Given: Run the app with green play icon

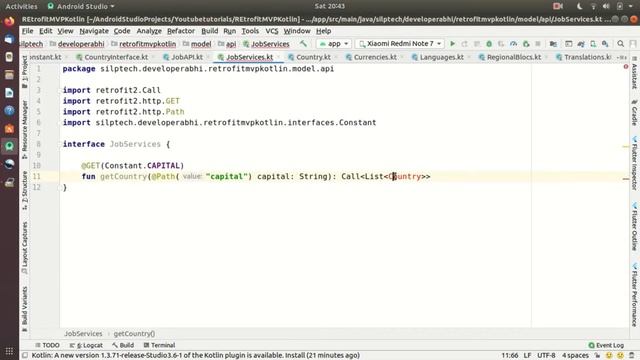Looking at the screenshot, I should tap(452, 44).
